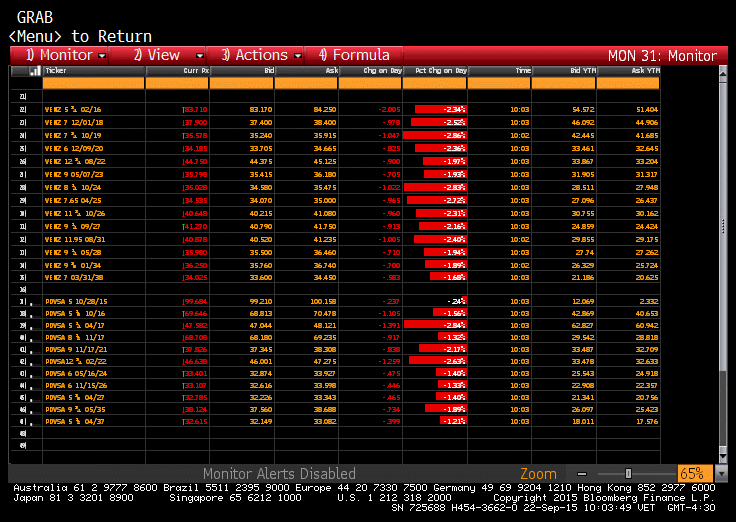Screen dimensions: 736x522
Task: Expand the Actions dropdown arrow
Action: point(298,56)
